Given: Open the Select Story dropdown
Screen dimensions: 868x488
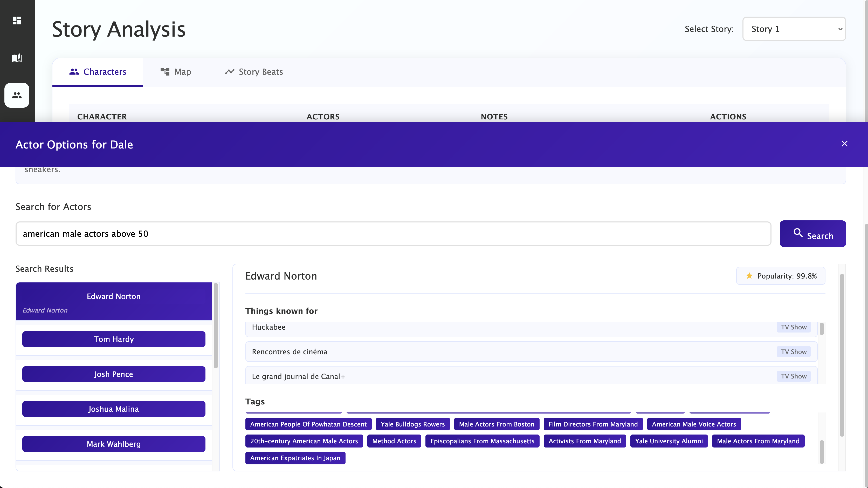Looking at the screenshot, I should click(794, 29).
